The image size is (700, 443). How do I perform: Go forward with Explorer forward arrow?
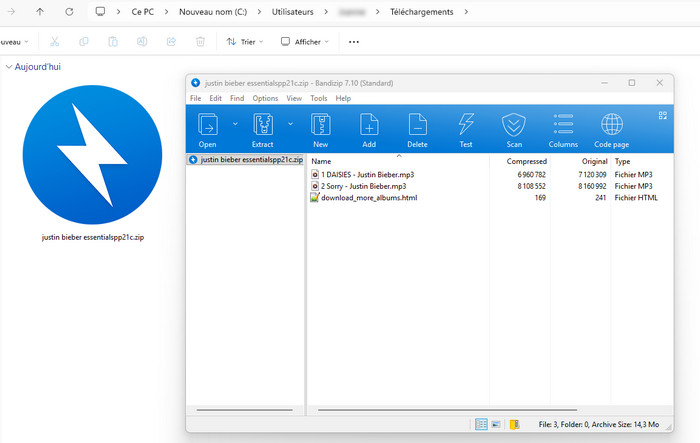(x=11, y=12)
